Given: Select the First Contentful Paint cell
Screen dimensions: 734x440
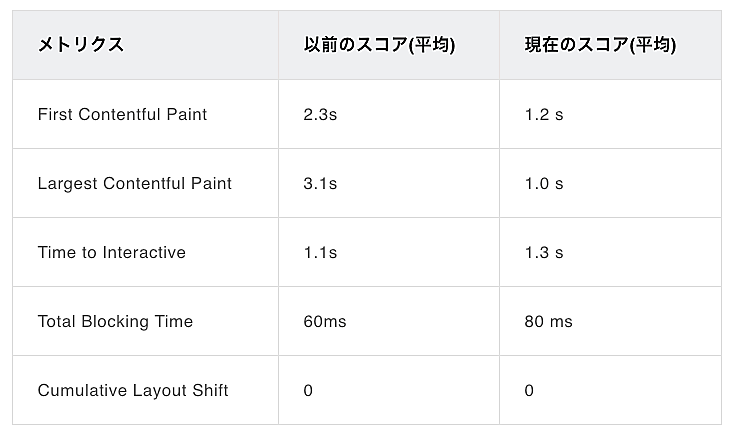Looking at the screenshot, I should (x=122, y=114).
